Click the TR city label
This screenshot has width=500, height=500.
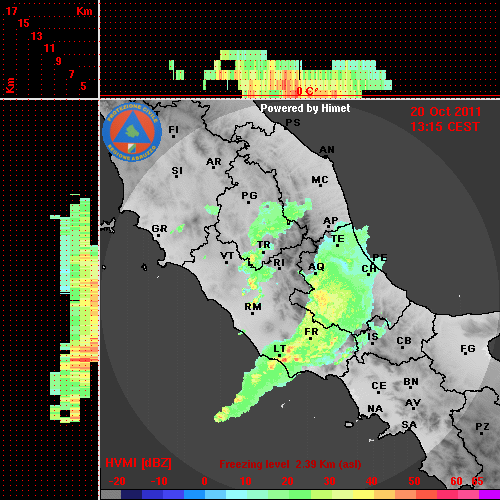click(x=264, y=245)
